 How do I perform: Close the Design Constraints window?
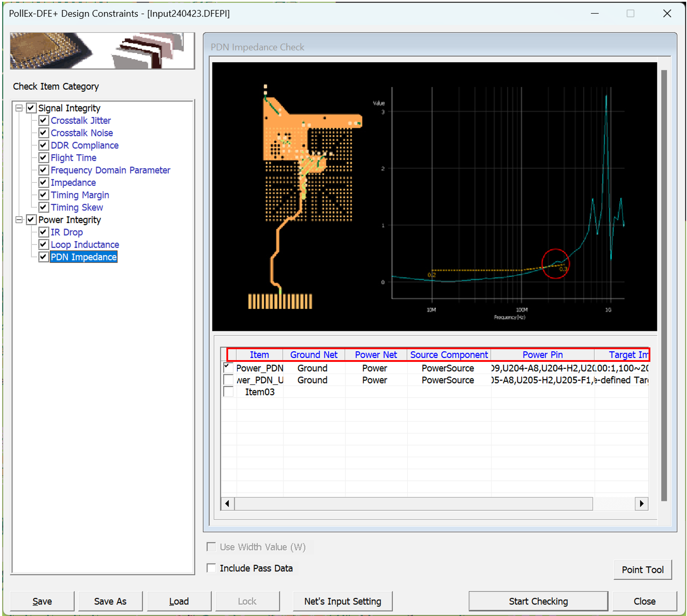click(x=667, y=14)
